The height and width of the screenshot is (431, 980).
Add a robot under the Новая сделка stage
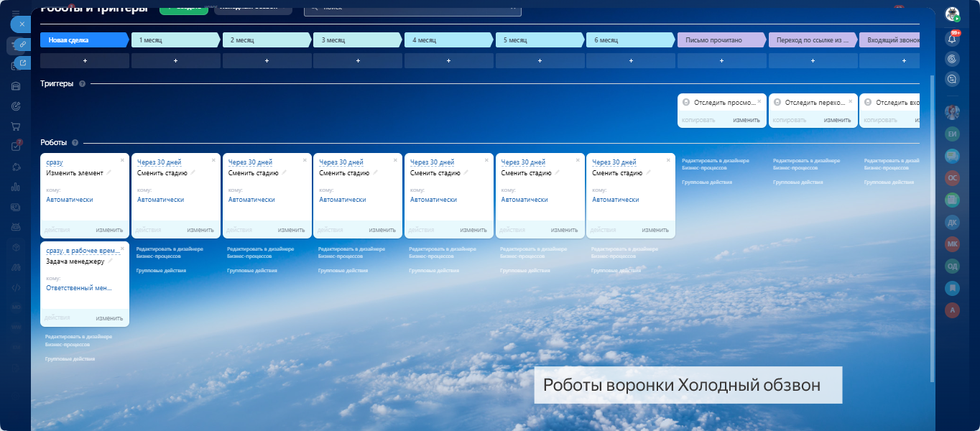(85, 61)
